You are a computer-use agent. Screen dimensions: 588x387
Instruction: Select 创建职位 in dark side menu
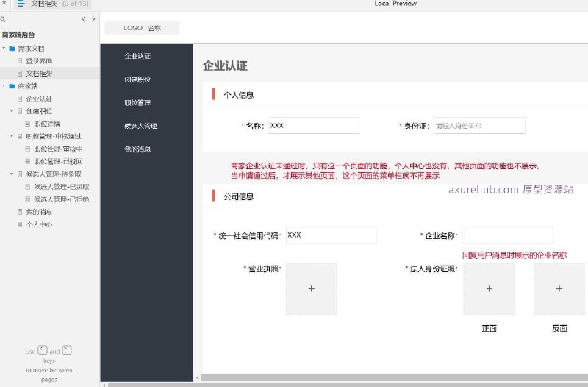(137, 79)
